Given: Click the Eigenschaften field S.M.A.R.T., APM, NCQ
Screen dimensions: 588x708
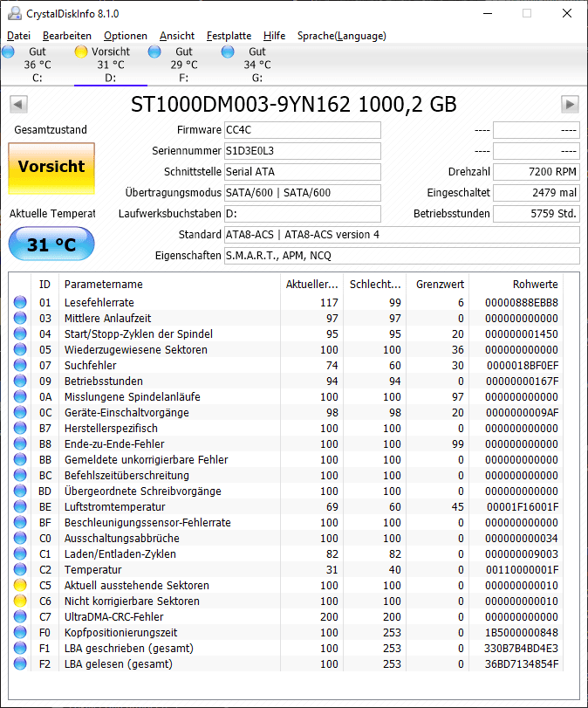Looking at the screenshot, I should pos(401,256).
